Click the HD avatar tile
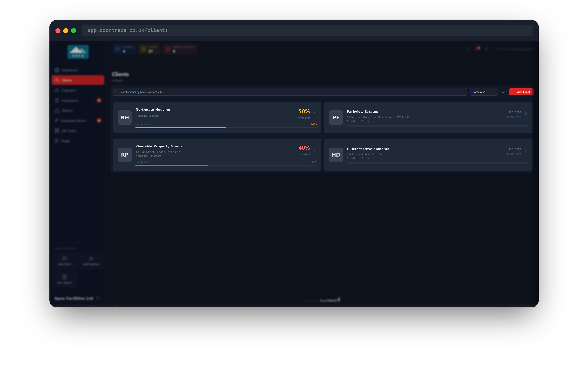 [336, 155]
